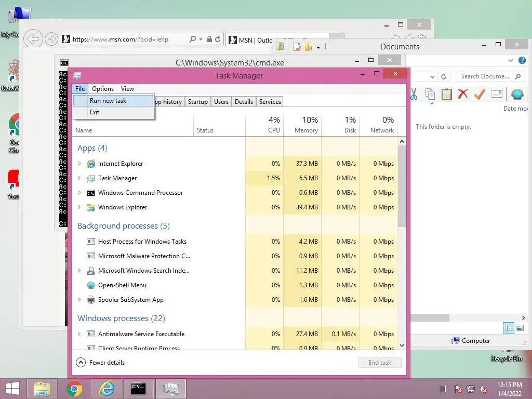Click the Task Manager process icon in list

click(90, 179)
